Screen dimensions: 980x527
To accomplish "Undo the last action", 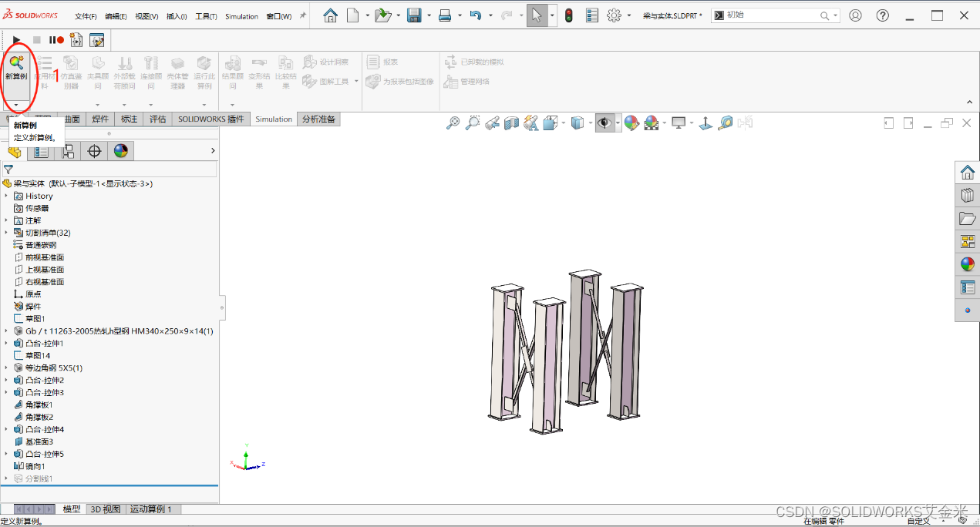I will click(475, 15).
